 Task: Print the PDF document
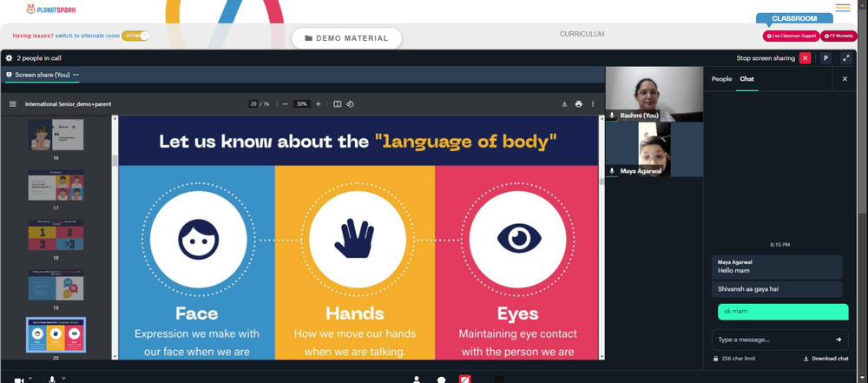pyautogui.click(x=578, y=104)
